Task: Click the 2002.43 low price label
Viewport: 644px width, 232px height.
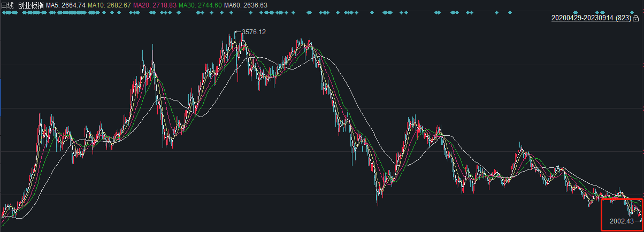Action: 621,221
